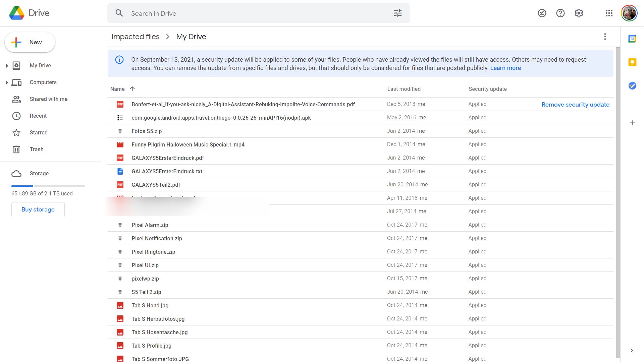Image resolution: width=644 pixels, height=362 pixels.
Task: Open the Settings gear icon
Action: click(579, 13)
